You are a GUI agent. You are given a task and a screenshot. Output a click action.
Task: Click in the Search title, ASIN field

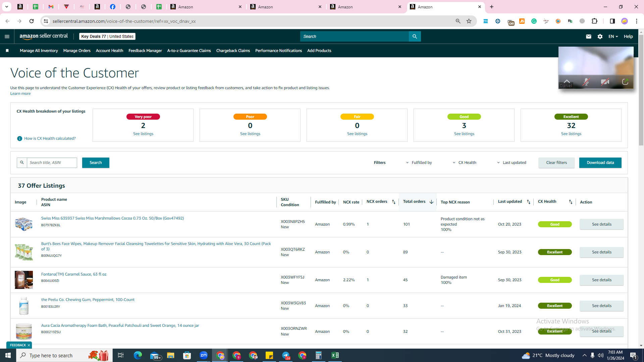point(52,163)
